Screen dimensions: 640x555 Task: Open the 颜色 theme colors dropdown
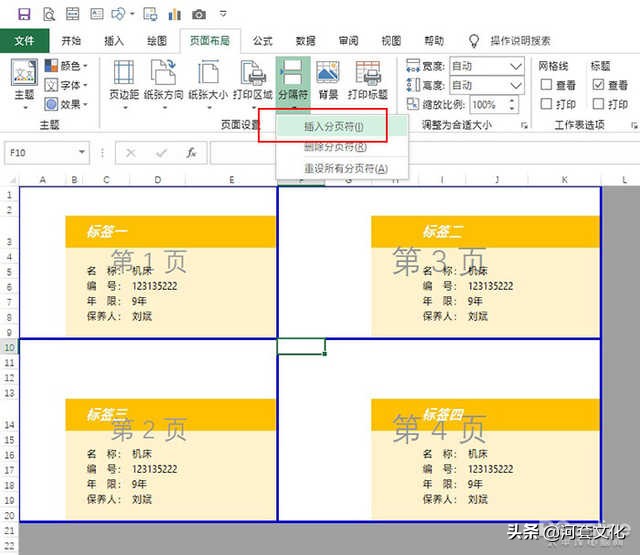pos(66,65)
